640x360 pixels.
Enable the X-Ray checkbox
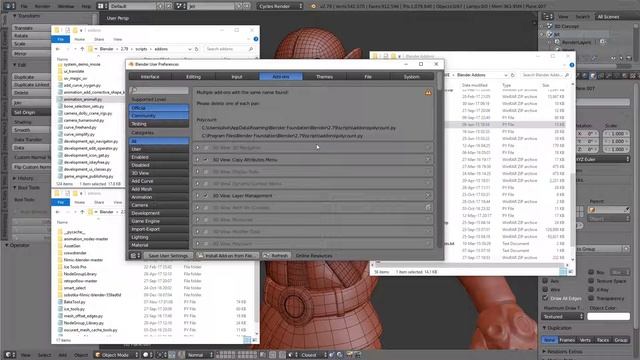(x=591, y=289)
